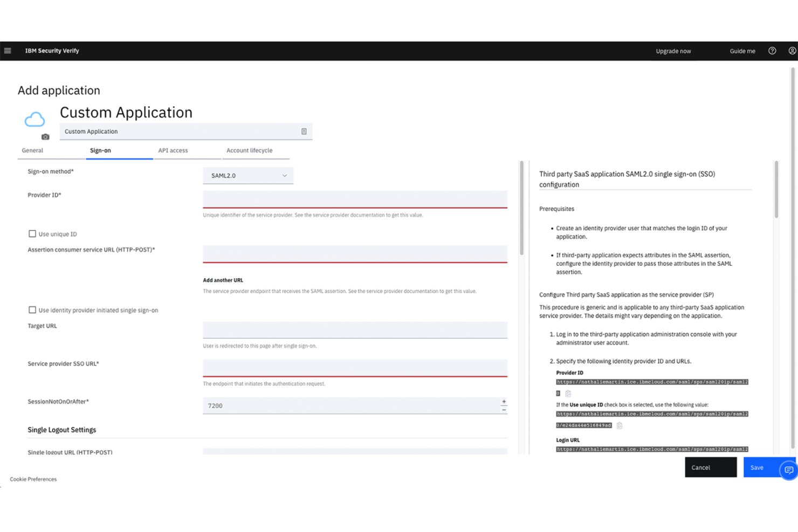This screenshot has width=798, height=532.
Task: Click the camera icon to change the application image
Action: 45,137
